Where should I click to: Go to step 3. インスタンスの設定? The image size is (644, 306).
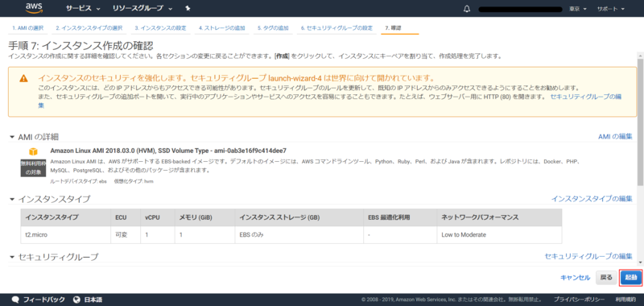pos(160,28)
